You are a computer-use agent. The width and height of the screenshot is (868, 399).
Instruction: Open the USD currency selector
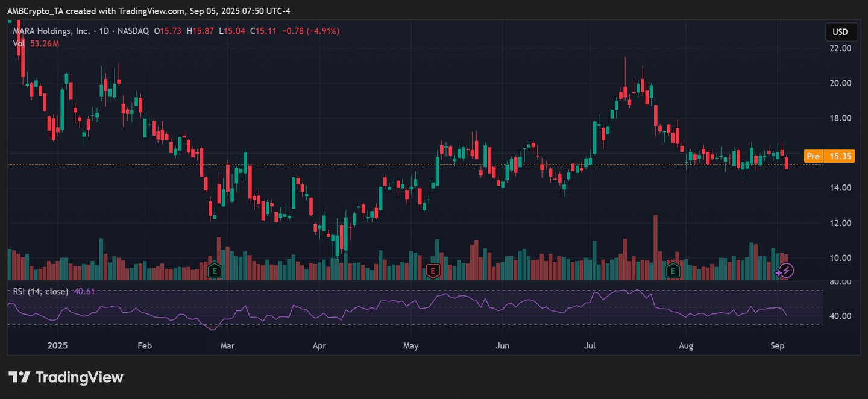840,32
